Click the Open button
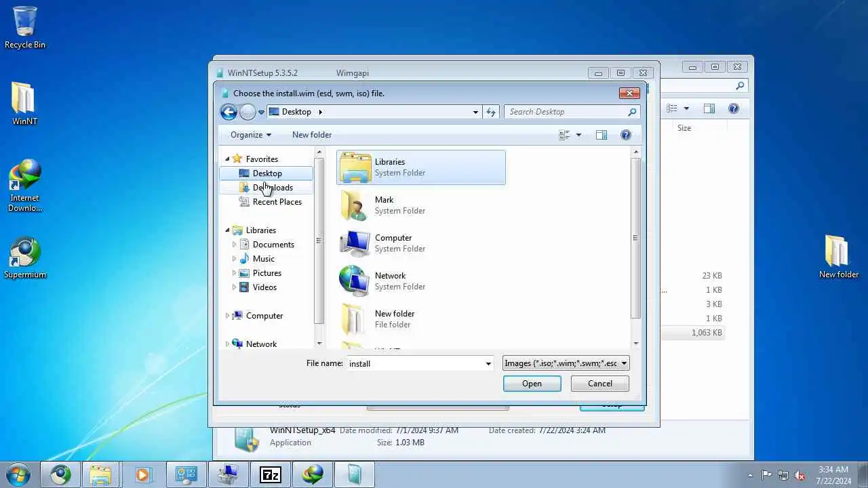 (532, 384)
